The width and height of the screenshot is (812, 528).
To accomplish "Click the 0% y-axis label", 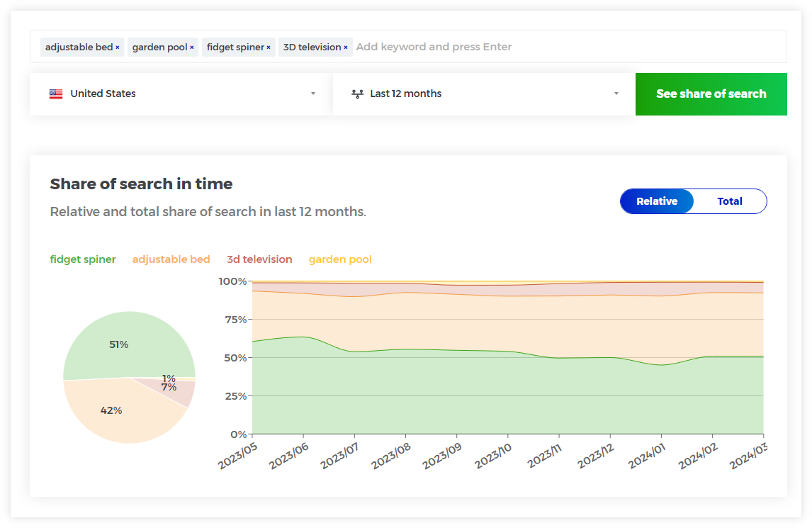I will [x=239, y=434].
